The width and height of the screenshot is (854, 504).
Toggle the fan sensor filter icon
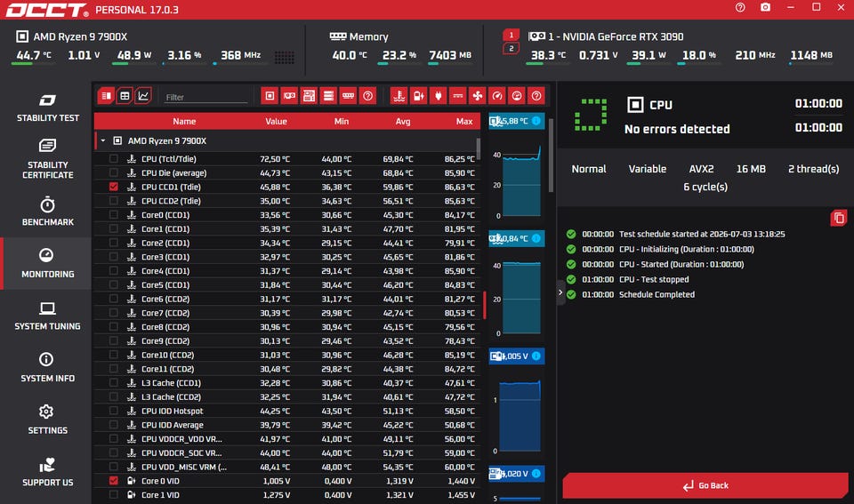click(478, 96)
